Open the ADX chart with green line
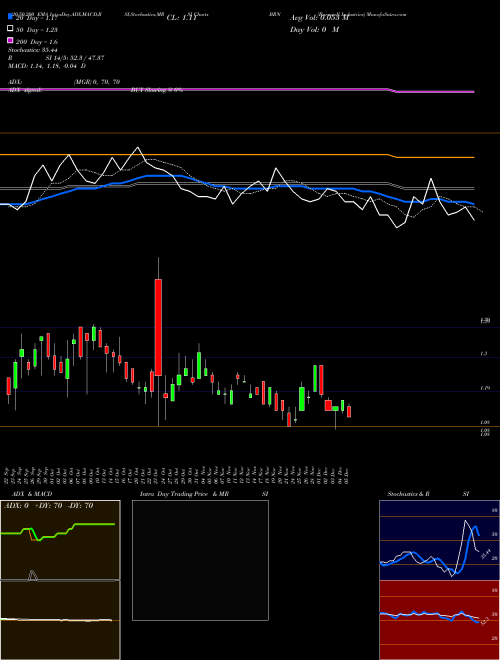Viewport: 500px width, 660px height. pos(60,540)
